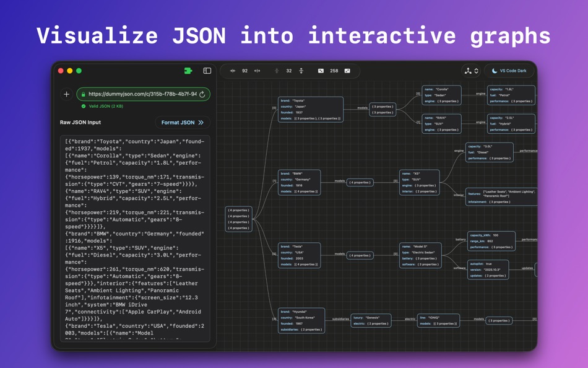Adjust the horizontal spacing value 92
This screenshot has height=368, width=588.
244,71
